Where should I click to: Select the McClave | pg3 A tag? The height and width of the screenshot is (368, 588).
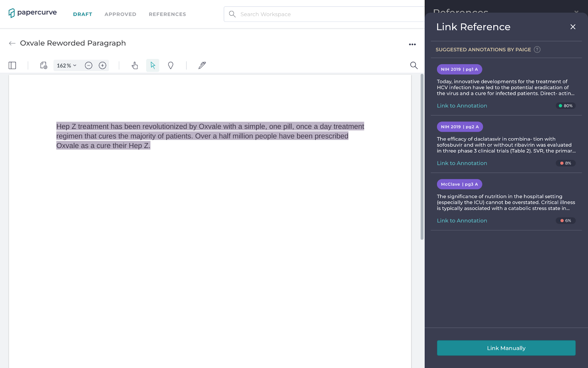(459, 184)
